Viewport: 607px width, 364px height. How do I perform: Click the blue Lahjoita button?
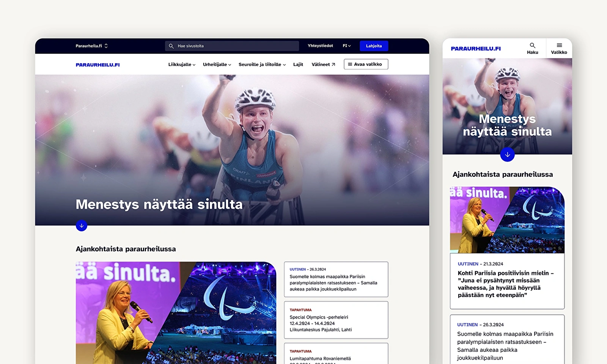(374, 46)
